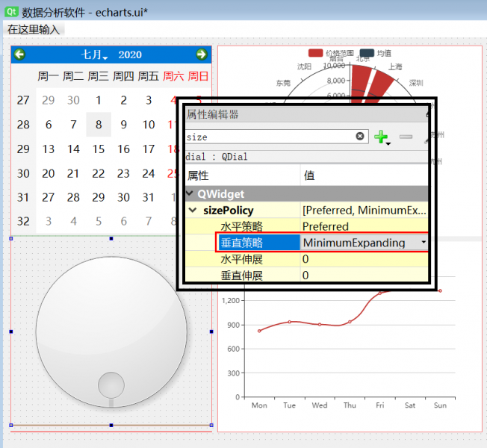This screenshot has height=448, width=487.
Task: Select the 水平伸展 property row
Action: click(x=242, y=259)
